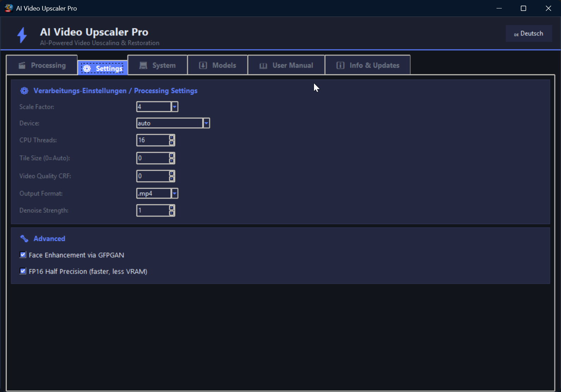This screenshot has width=561, height=392.
Task: Expand the Scale Factor dropdown arrow
Action: [174, 107]
